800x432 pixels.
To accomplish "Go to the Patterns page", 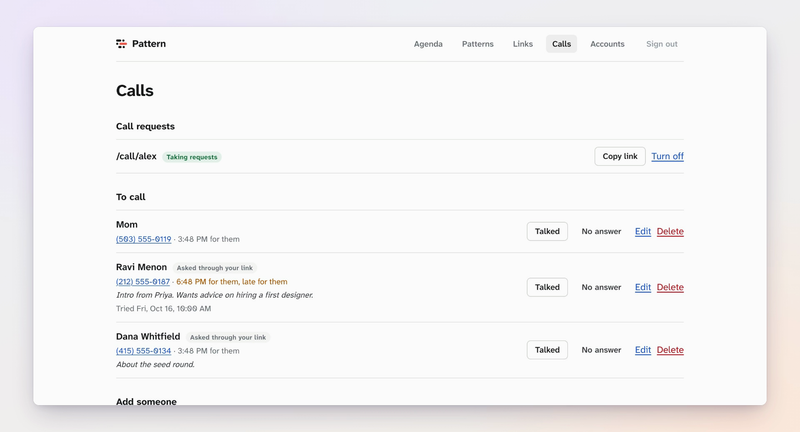I will click(x=478, y=44).
